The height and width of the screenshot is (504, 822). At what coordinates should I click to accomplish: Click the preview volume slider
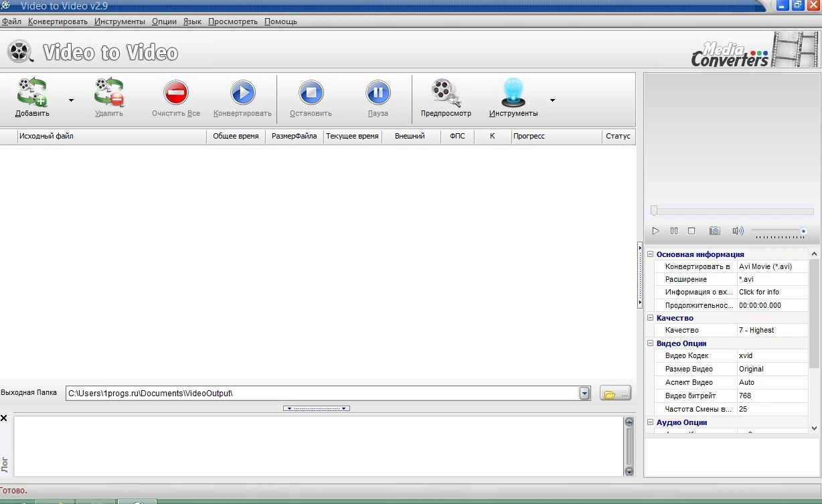(x=779, y=232)
